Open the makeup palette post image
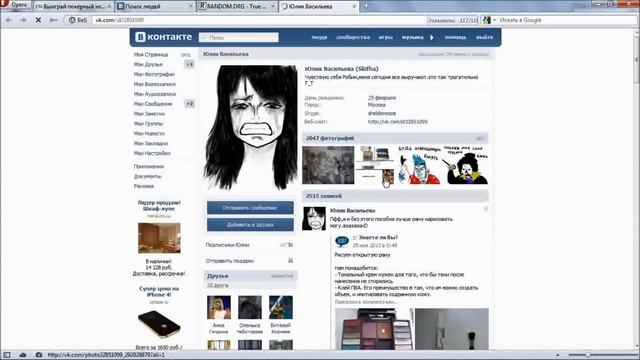 tap(373, 329)
